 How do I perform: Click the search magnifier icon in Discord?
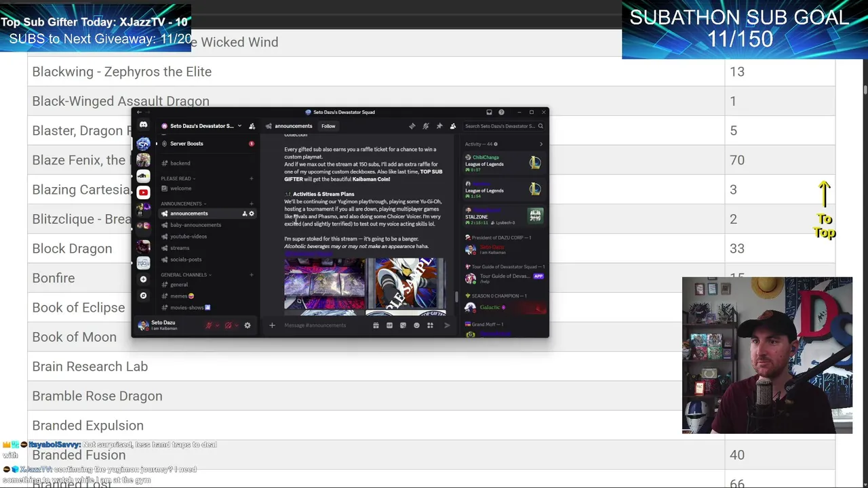[x=540, y=126]
